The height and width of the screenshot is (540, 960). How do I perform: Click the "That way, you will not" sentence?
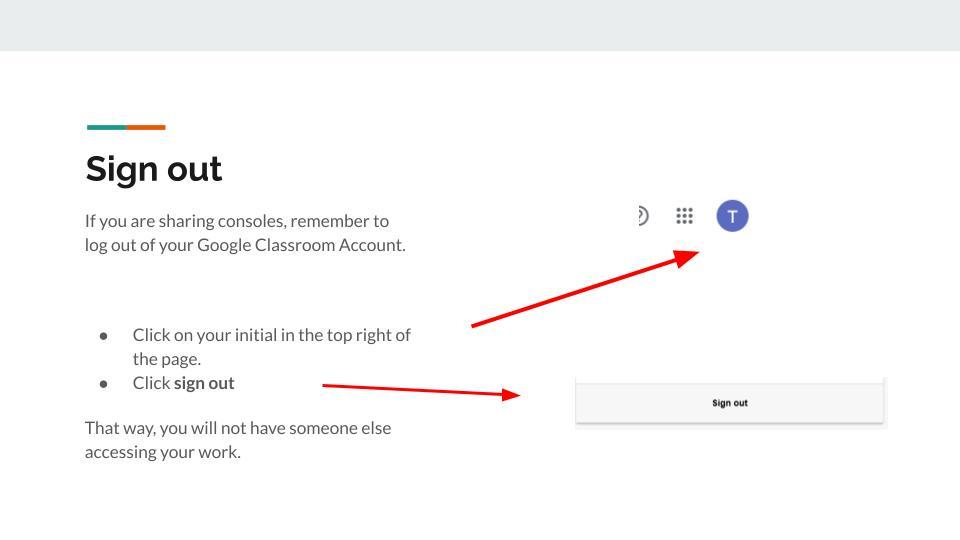click(x=238, y=428)
